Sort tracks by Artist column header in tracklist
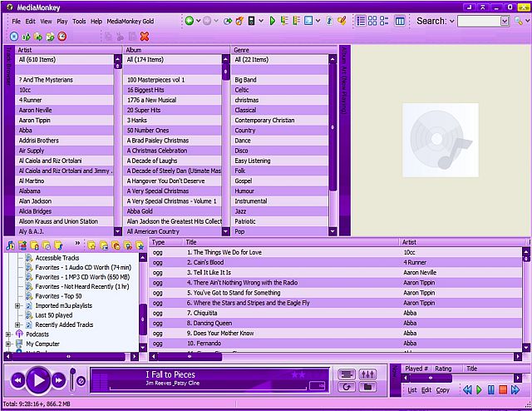 pyautogui.click(x=462, y=242)
